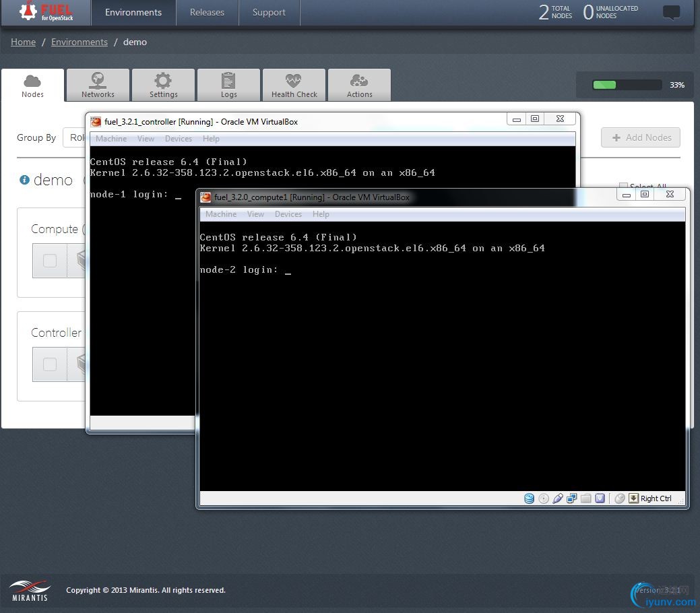Click inside the node-2 login console
The height and width of the screenshot is (613, 700).
pos(442,364)
